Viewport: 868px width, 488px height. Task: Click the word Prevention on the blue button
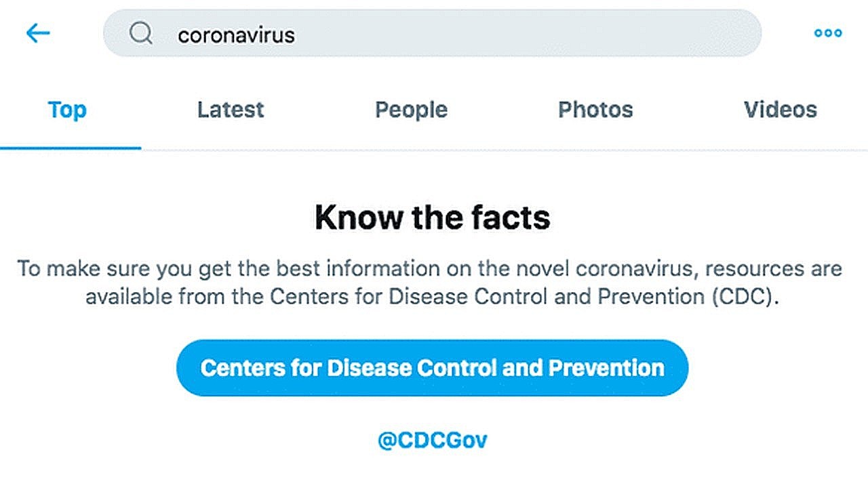tap(606, 368)
